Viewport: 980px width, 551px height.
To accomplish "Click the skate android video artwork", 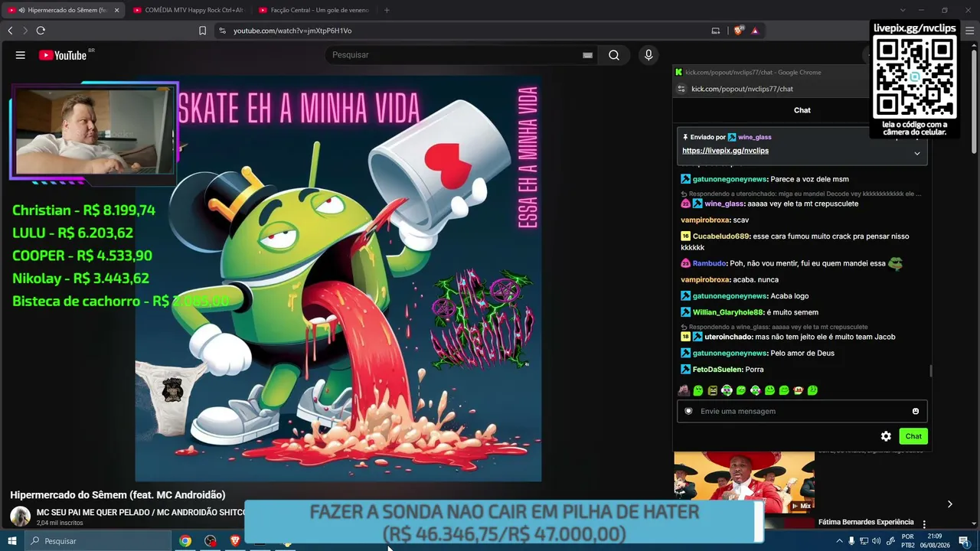I will [x=338, y=279].
